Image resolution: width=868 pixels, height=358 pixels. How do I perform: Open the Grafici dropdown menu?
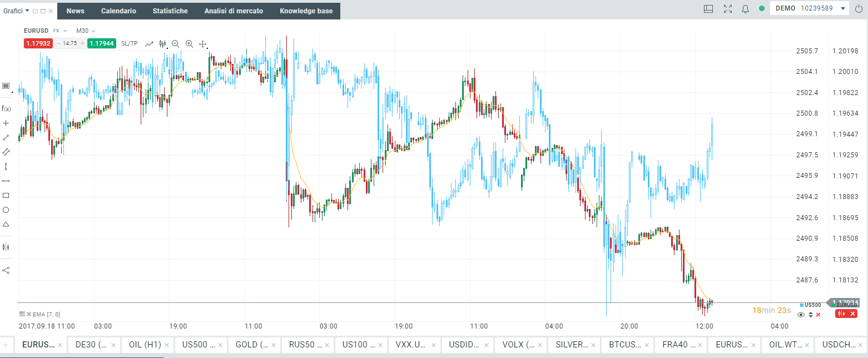click(x=17, y=11)
